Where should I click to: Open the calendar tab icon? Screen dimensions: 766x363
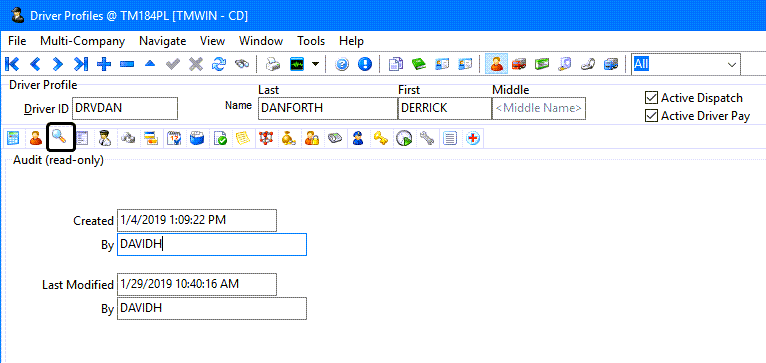tap(174, 139)
